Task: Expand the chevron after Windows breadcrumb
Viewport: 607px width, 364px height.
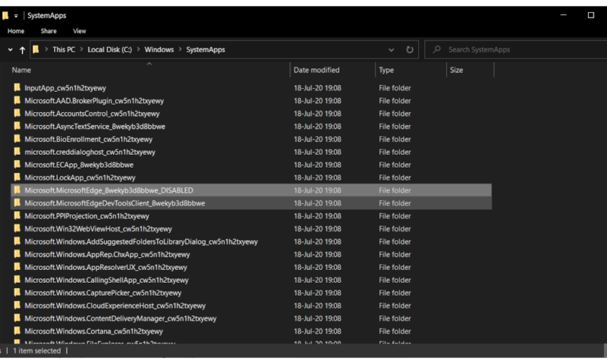Action: tap(180, 49)
